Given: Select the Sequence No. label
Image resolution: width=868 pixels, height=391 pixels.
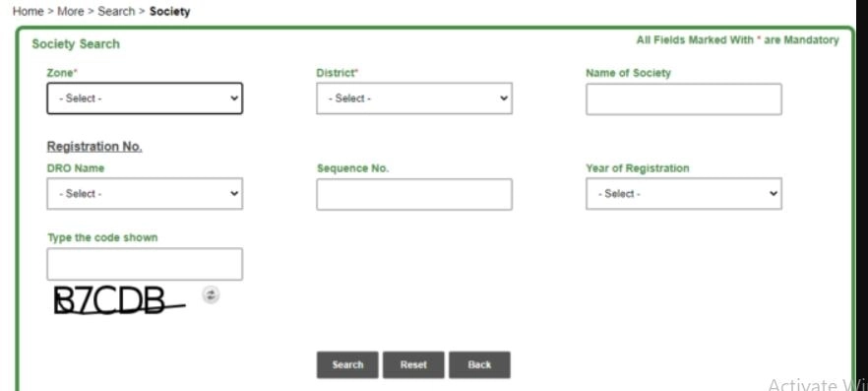Looking at the screenshot, I should 352,168.
